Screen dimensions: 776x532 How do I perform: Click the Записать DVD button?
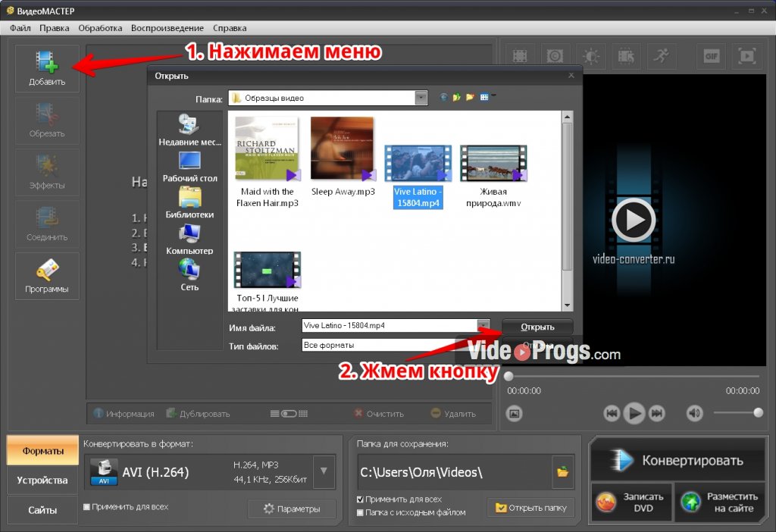click(631, 502)
